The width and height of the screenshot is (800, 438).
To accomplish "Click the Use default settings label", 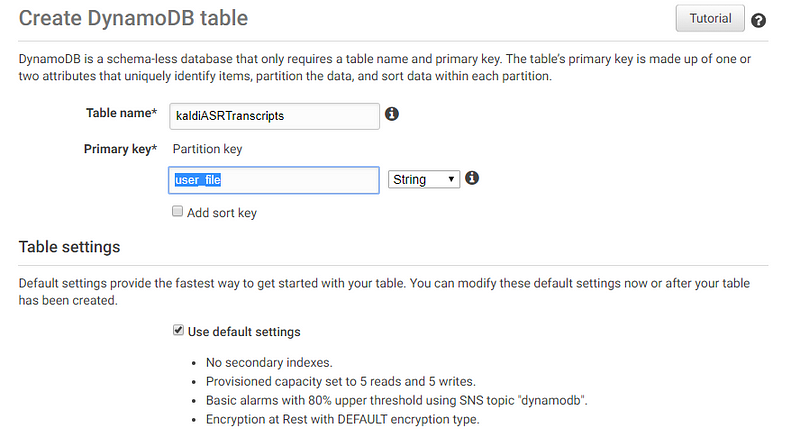I will (x=244, y=332).
